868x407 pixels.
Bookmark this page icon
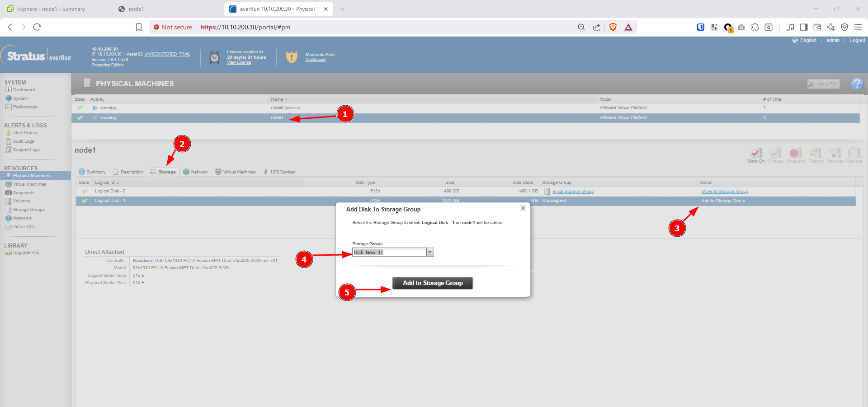[139, 27]
